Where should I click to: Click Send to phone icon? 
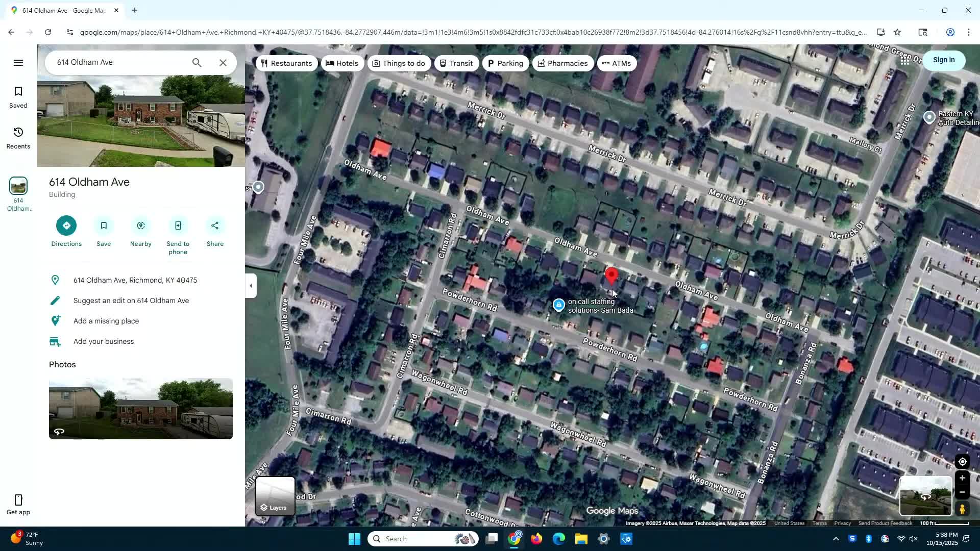[178, 226]
